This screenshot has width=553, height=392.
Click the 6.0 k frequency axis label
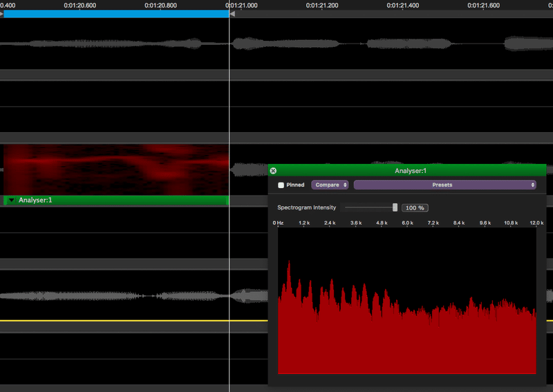(407, 223)
